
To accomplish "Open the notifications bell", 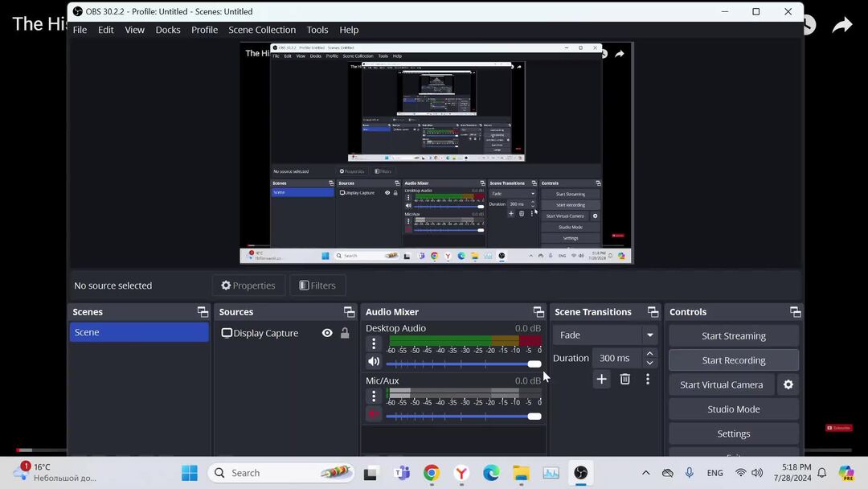I will coord(822,473).
